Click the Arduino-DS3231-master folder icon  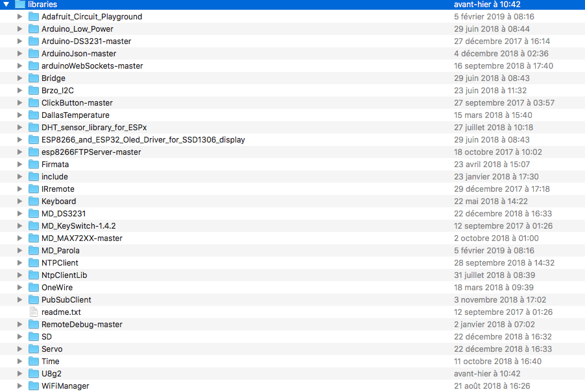coord(34,41)
